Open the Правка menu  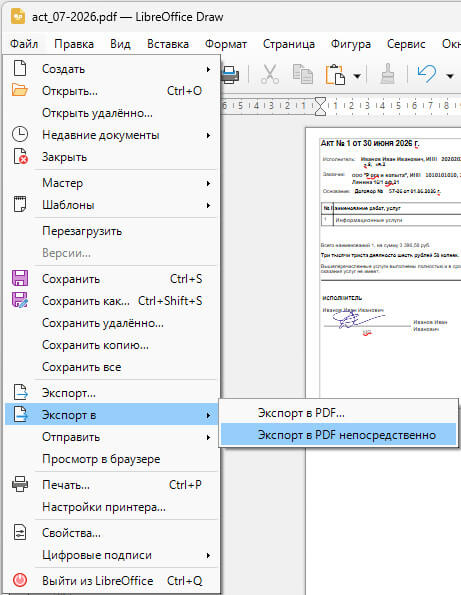(x=74, y=44)
